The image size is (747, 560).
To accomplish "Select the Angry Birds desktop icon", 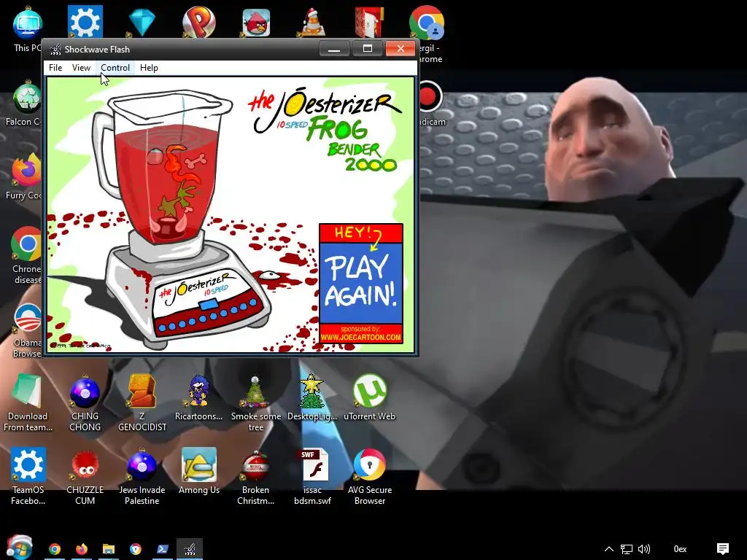I will [256, 23].
